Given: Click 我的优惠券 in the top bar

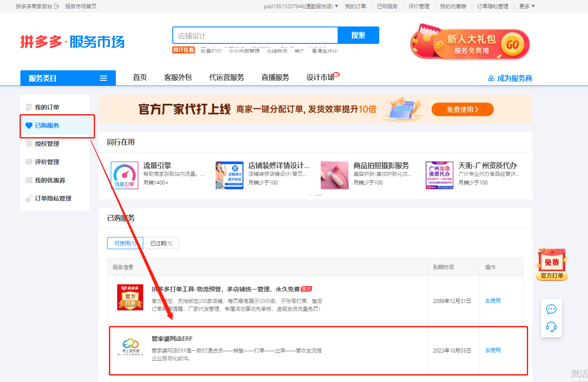Looking at the screenshot, I should pos(453,6).
